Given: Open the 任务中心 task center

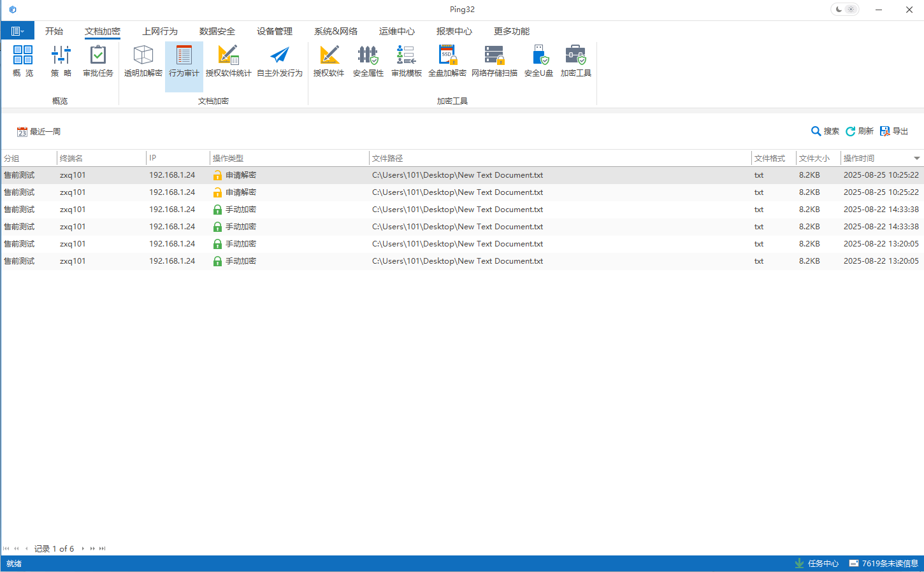Looking at the screenshot, I should pos(817,564).
